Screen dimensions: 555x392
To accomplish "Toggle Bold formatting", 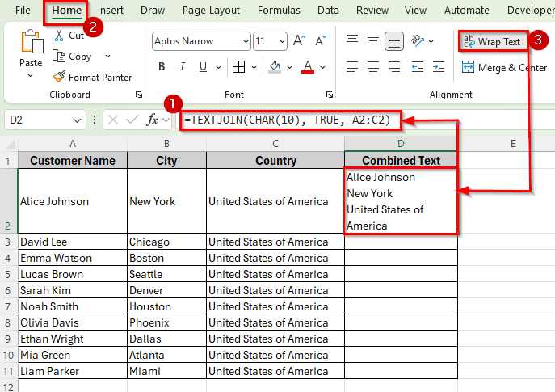I will point(162,66).
